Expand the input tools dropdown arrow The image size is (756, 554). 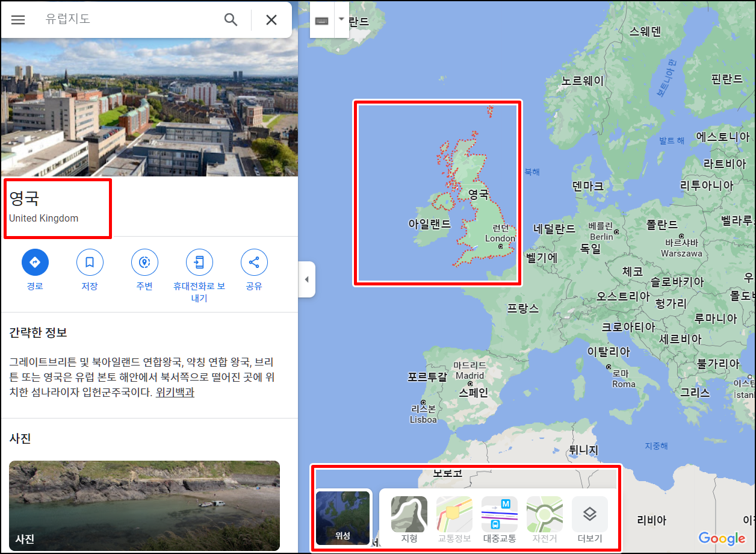341,19
